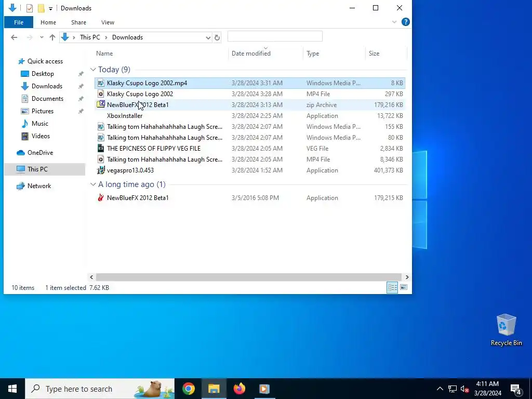Go up one folder level
The image size is (532, 399).
(x=52, y=37)
